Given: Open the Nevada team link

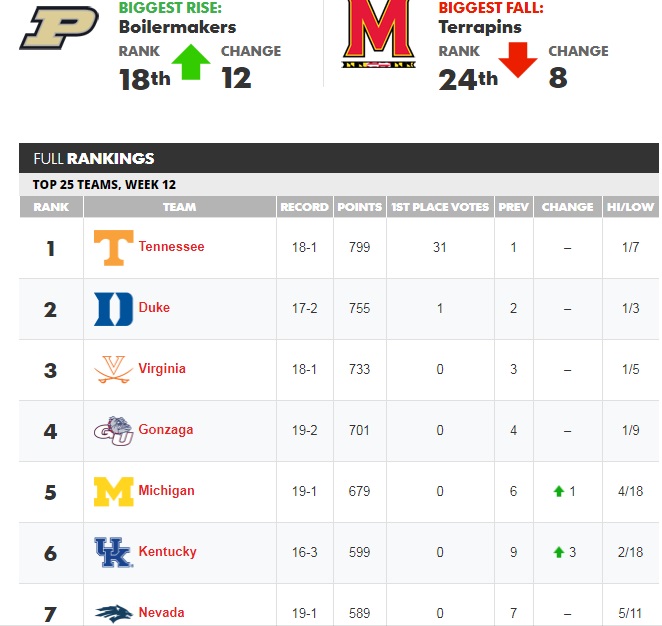Looking at the screenshot, I should click(x=161, y=612).
